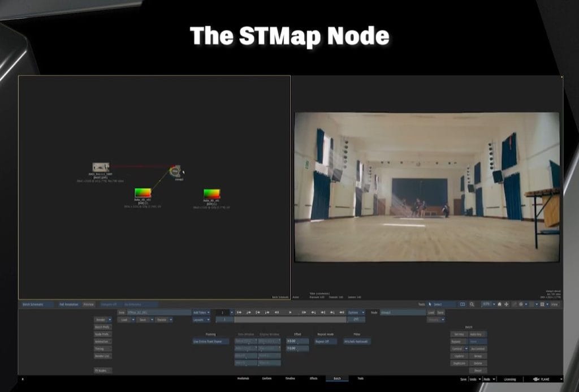The height and width of the screenshot is (392, 579).
Task: Click the pan crosshair icon
Action: click(x=507, y=304)
